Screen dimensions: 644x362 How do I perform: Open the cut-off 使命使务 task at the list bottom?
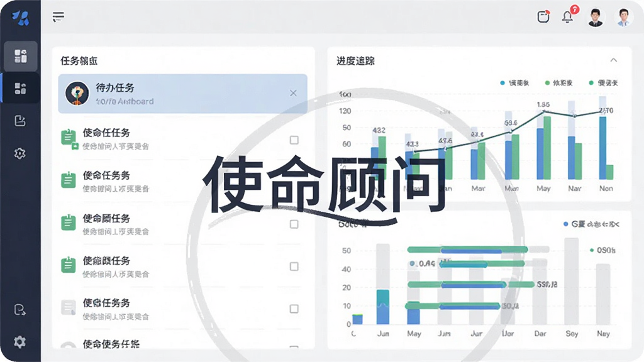(111, 344)
